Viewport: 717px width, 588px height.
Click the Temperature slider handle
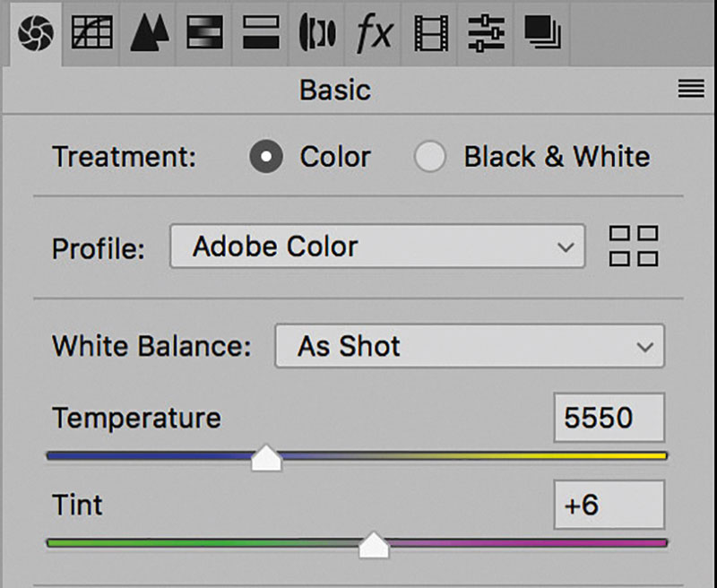click(266, 458)
